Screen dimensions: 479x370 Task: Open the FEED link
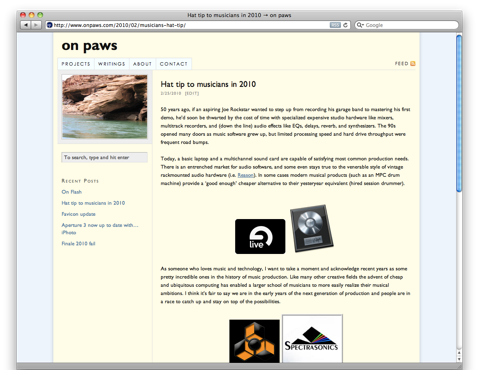click(401, 63)
